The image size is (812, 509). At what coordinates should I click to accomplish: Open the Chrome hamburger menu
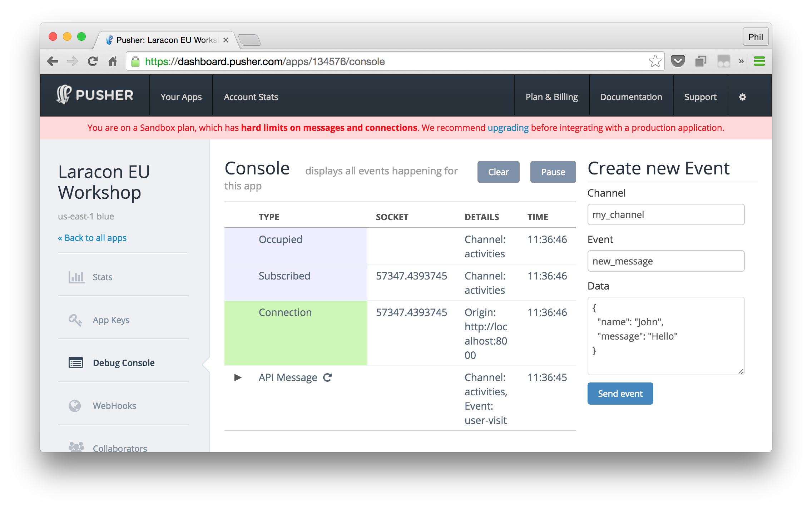pyautogui.click(x=759, y=61)
